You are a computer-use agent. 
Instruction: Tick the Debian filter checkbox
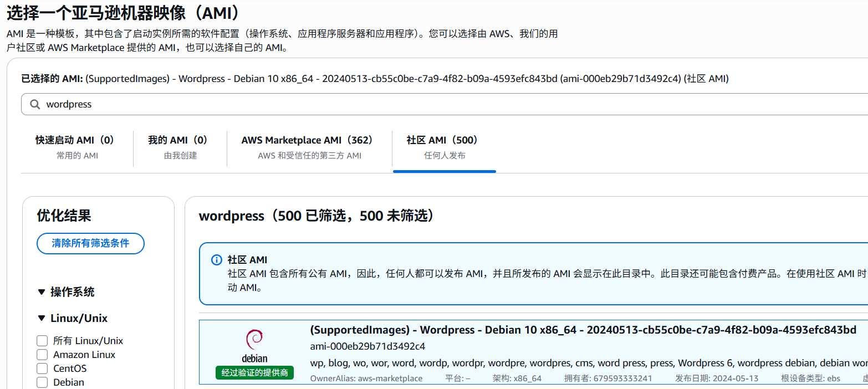(42, 382)
